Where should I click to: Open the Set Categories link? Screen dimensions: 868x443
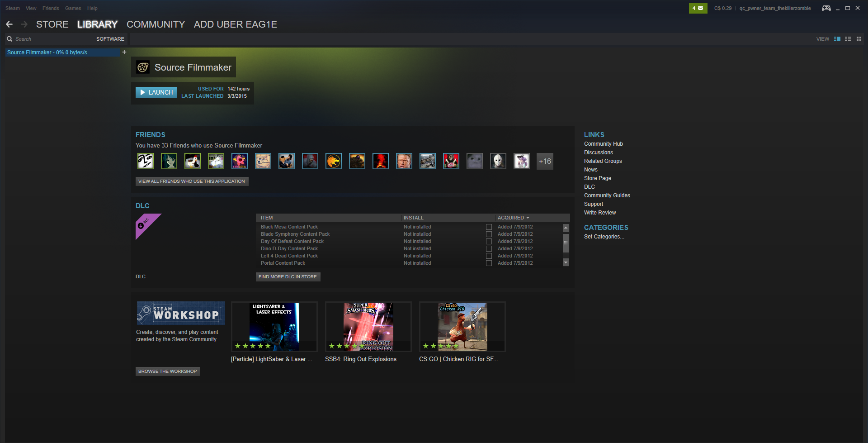604,237
